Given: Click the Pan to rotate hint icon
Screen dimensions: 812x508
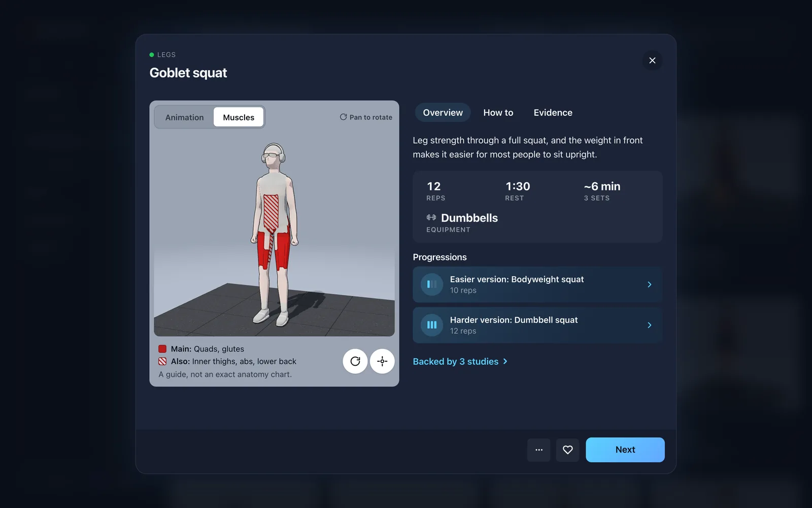Looking at the screenshot, I should tap(343, 117).
